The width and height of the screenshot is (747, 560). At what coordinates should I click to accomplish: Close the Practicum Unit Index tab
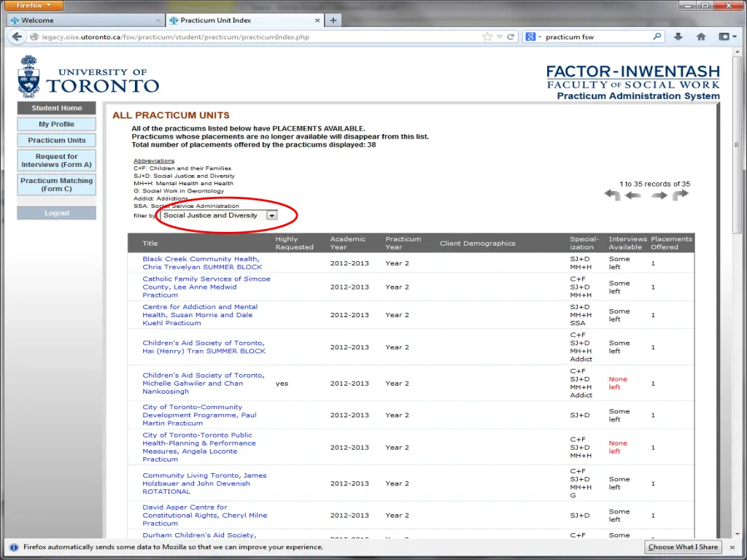click(317, 20)
